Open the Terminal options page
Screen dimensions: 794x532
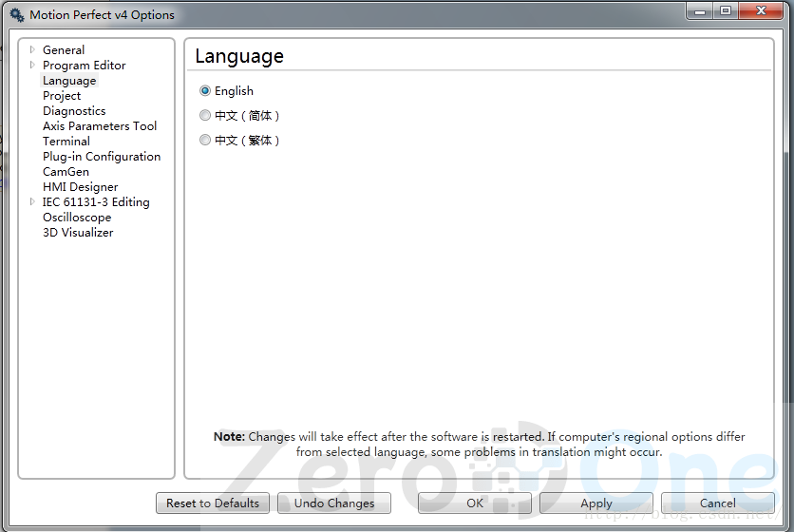pos(66,142)
